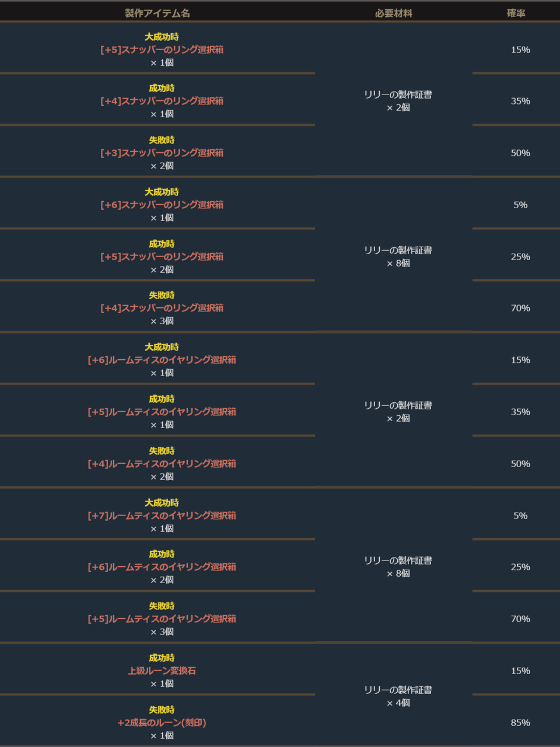Open the [+6]スナッパーのリング選択箱 item link
This screenshot has height=747, width=560.
coord(162,205)
